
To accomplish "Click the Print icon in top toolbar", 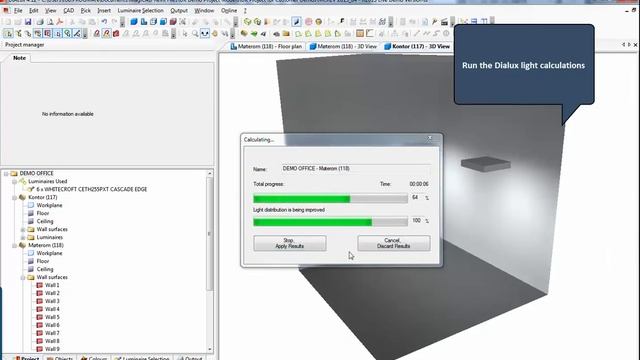I will pyautogui.click(x=40, y=22).
